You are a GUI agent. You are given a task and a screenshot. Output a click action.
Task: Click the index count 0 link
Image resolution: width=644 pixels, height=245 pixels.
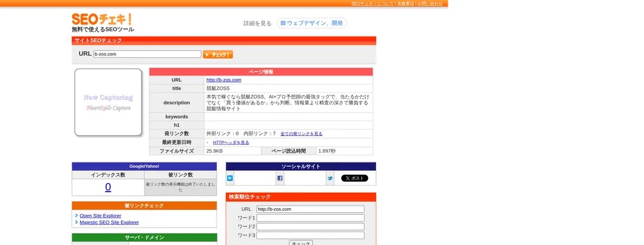click(108, 187)
